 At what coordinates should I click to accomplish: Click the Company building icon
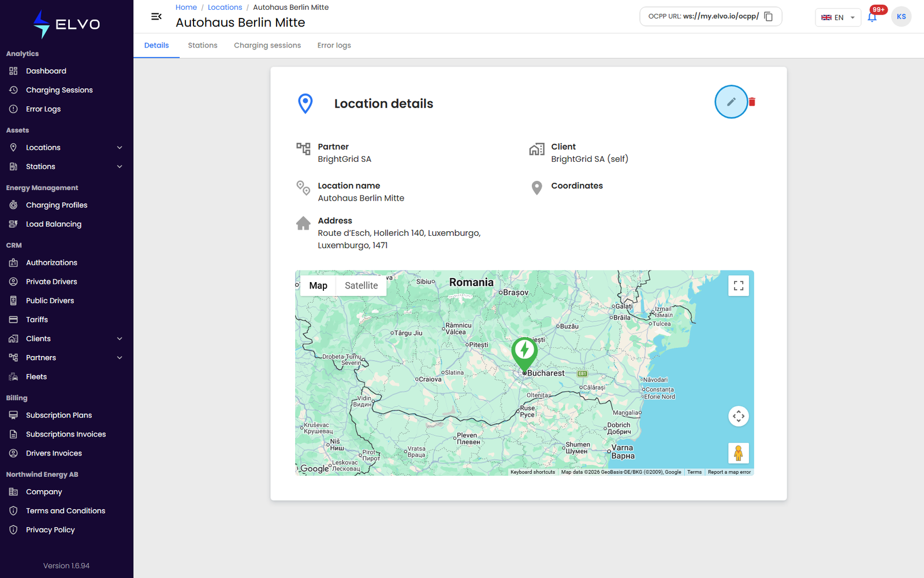(x=13, y=492)
